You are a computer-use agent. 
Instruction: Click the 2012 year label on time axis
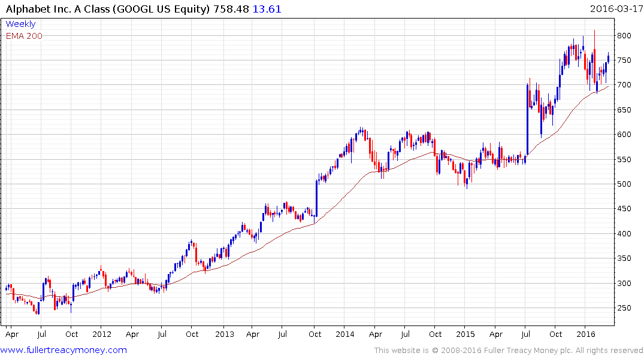(102, 334)
